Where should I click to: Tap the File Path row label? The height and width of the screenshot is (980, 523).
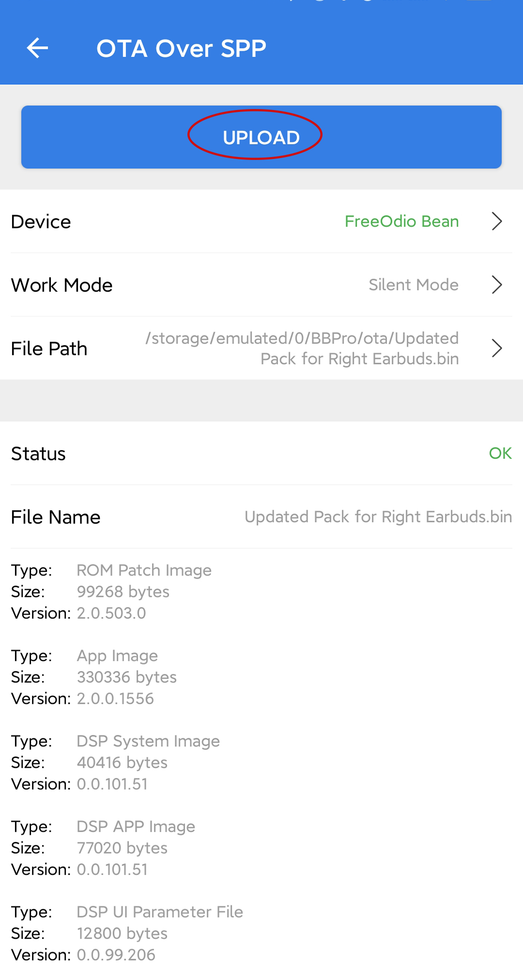49,349
